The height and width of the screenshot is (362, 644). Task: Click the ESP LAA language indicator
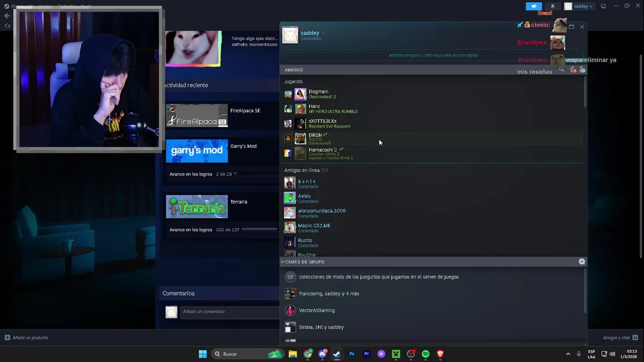(592, 354)
